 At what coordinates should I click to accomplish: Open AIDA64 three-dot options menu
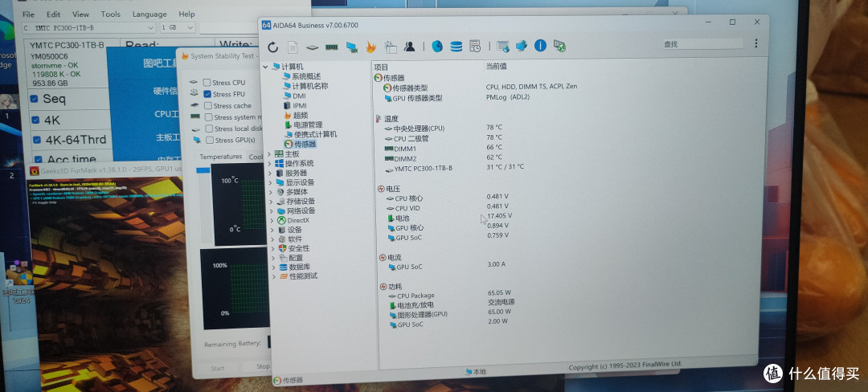(756, 43)
